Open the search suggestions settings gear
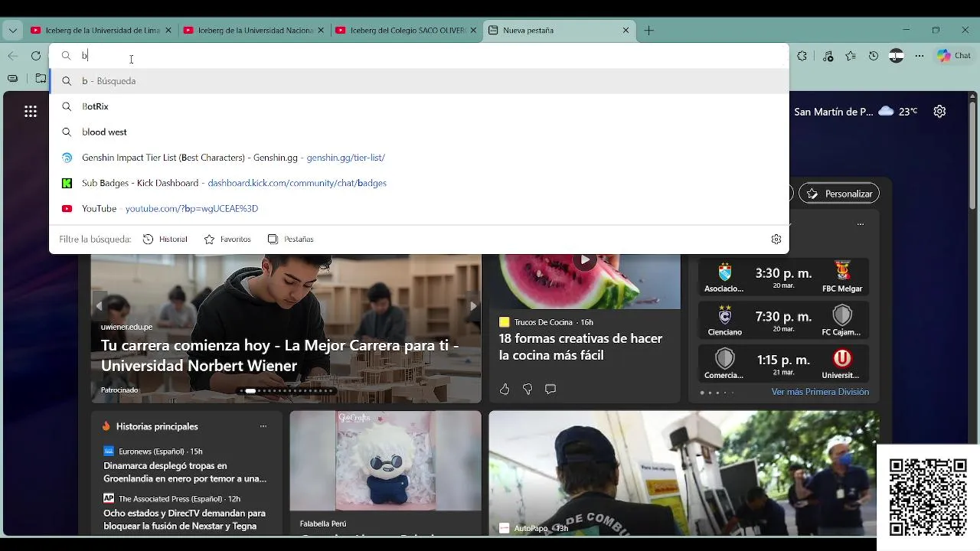 [x=776, y=240]
